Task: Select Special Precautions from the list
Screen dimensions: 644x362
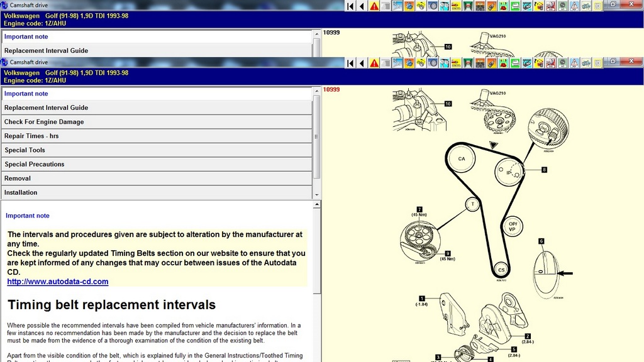Action: tap(157, 164)
